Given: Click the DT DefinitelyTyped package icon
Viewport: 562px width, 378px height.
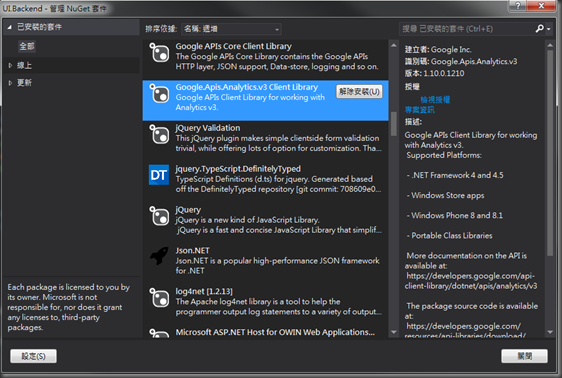Looking at the screenshot, I should (159, 175).
